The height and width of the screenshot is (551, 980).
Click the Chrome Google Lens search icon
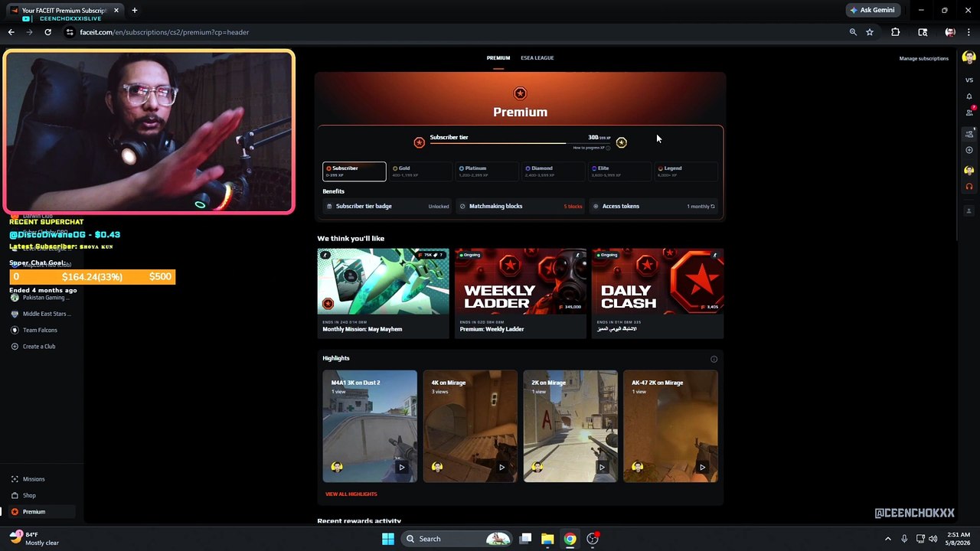click(x=923, y=32)
